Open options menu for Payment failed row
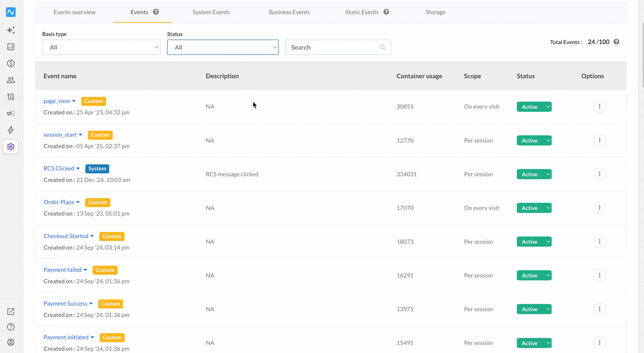This screenshot has height=353, width=644. click(600, 275)
